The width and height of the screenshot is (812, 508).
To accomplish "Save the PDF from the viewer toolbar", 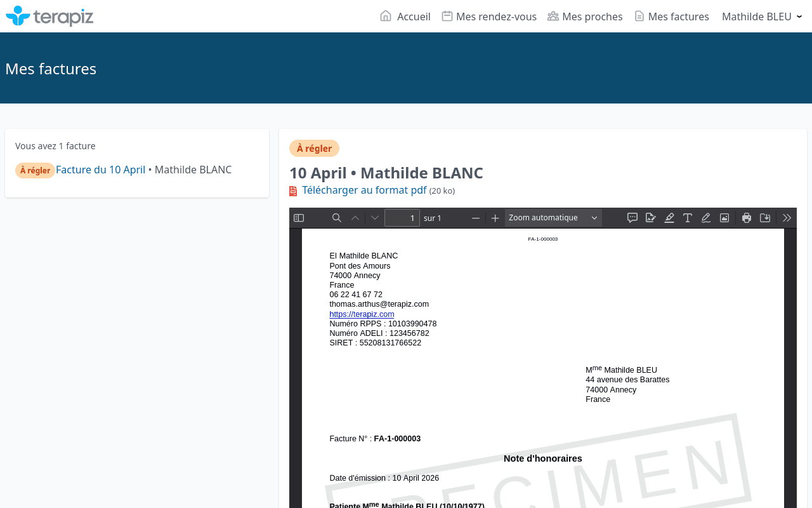I will coord(765,218).
